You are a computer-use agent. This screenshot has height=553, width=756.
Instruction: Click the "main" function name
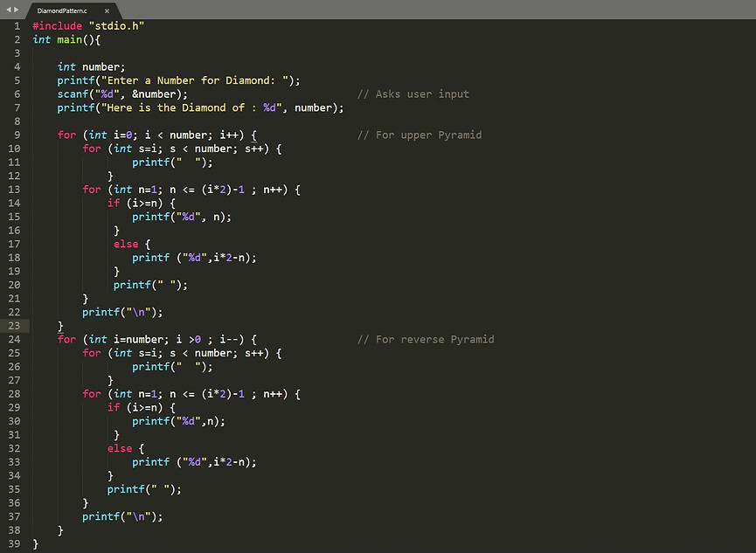pyautogui.click(x=69, y=39)
